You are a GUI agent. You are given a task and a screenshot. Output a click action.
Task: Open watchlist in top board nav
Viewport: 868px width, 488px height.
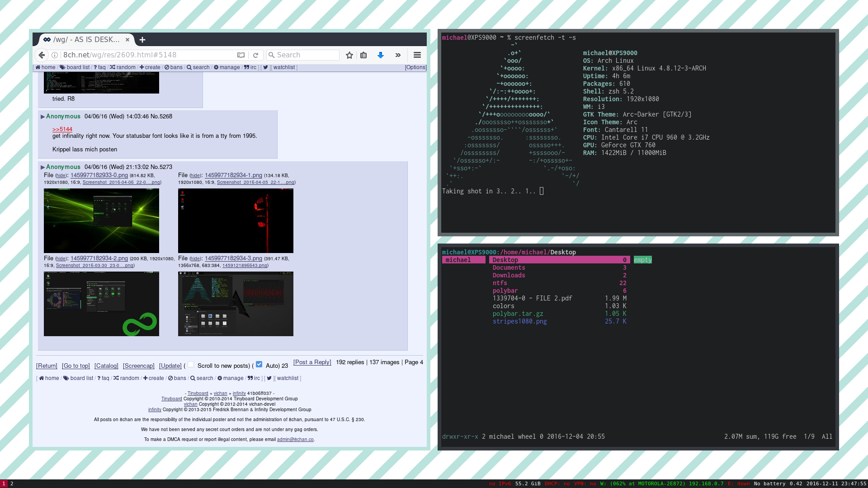click(x=284, y=67)
